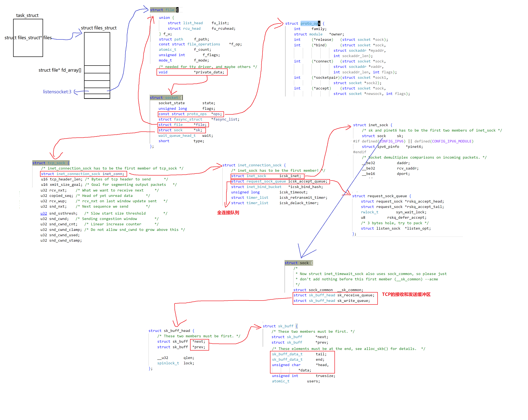Viewport: 528px width, 420px height.
Task: Click the underlined u32 before snd_ssthresh
Action: click(x=44, y=213)
